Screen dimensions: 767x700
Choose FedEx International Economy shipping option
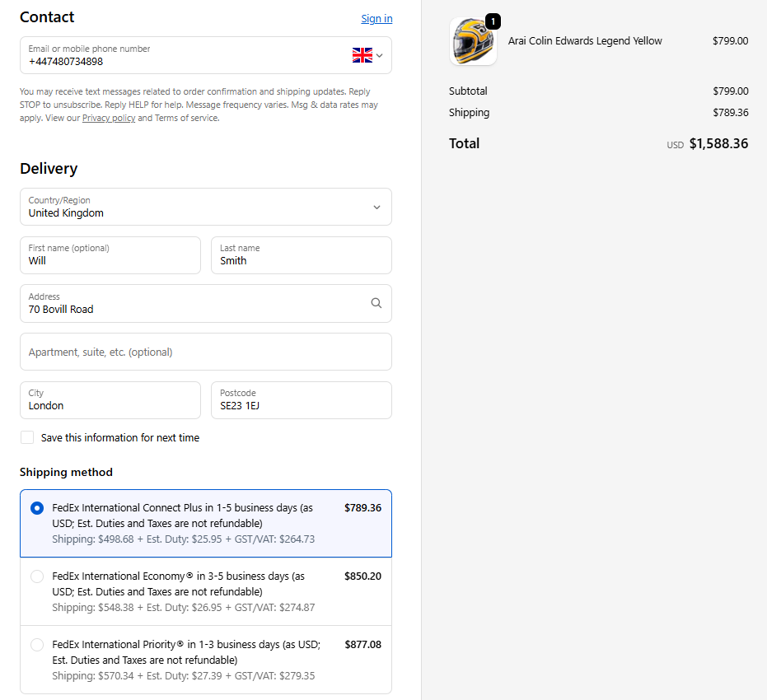(x=37, y=576)
